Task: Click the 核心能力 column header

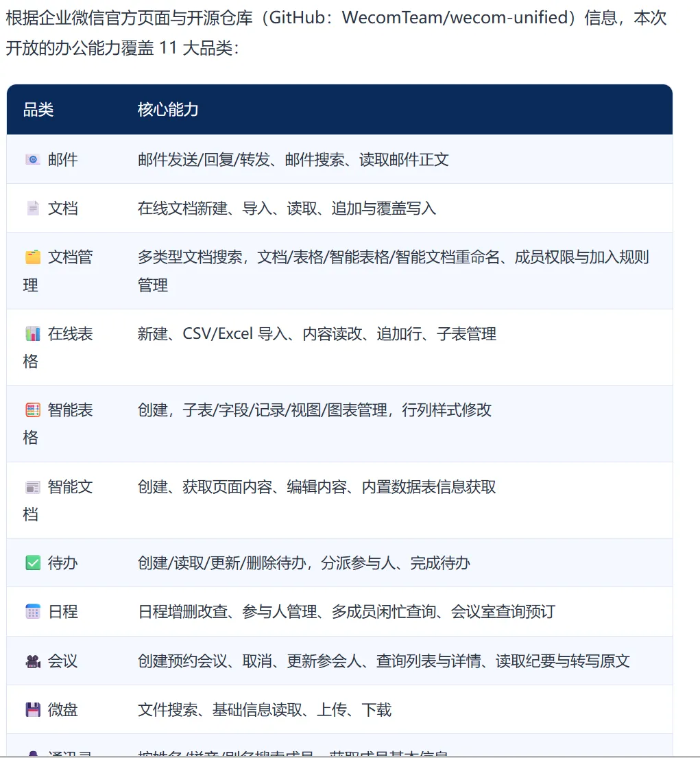Action: click(168, 110)
